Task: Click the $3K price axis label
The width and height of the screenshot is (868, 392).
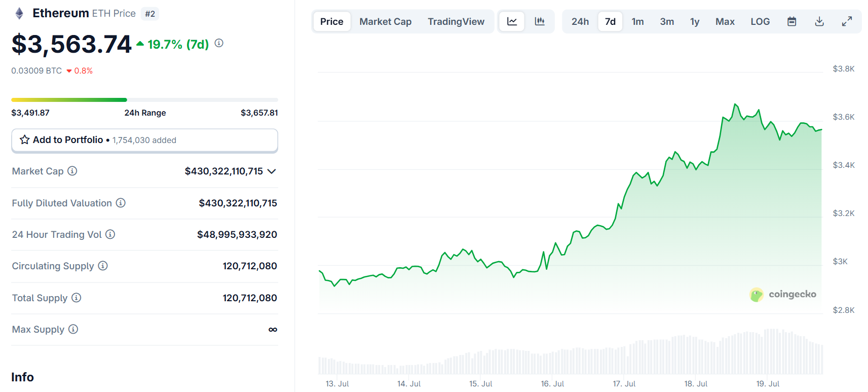Action: (x=840, y=261)
